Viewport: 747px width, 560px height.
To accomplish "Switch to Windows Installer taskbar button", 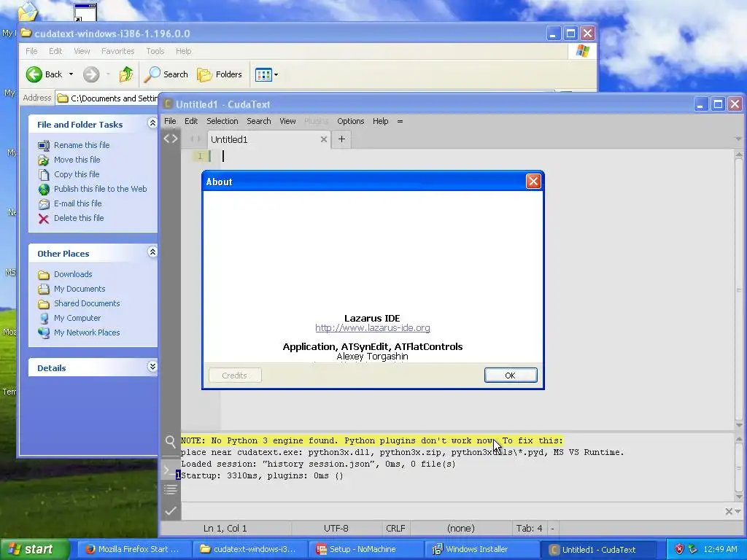I will pos(482,550).
